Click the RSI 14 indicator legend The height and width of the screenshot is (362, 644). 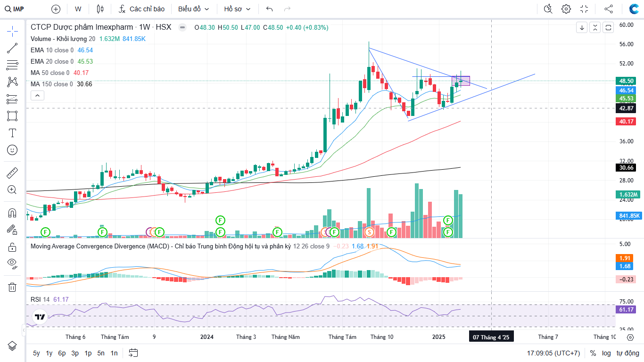[40, 299]
